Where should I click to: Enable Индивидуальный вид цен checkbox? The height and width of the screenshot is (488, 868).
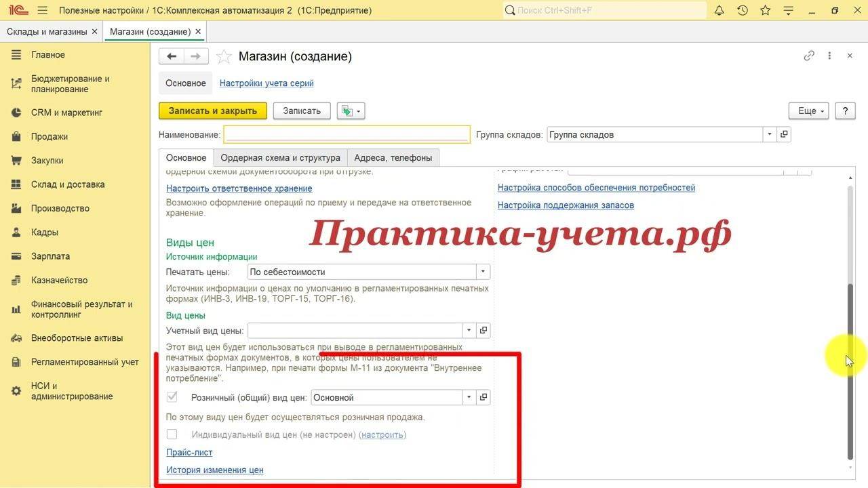tap(172, 434)
